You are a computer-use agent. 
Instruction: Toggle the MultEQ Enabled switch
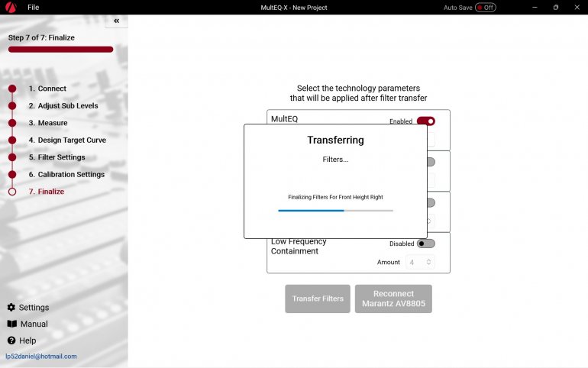coord(426,121)
